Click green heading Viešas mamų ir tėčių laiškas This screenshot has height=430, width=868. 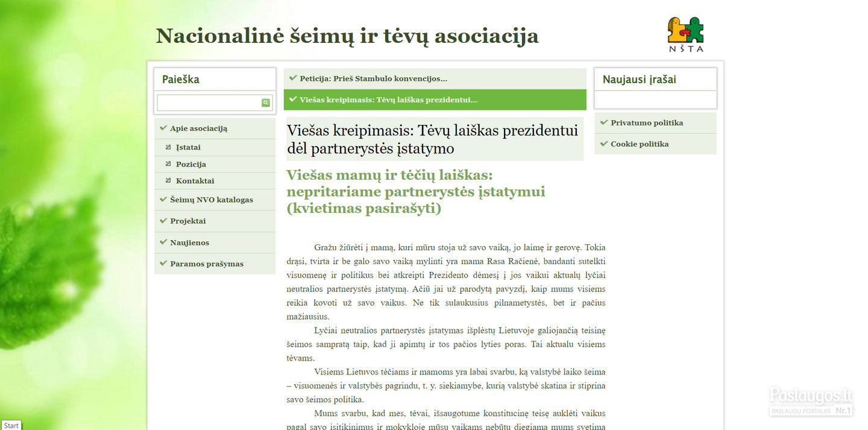click(x=416, y=192)
